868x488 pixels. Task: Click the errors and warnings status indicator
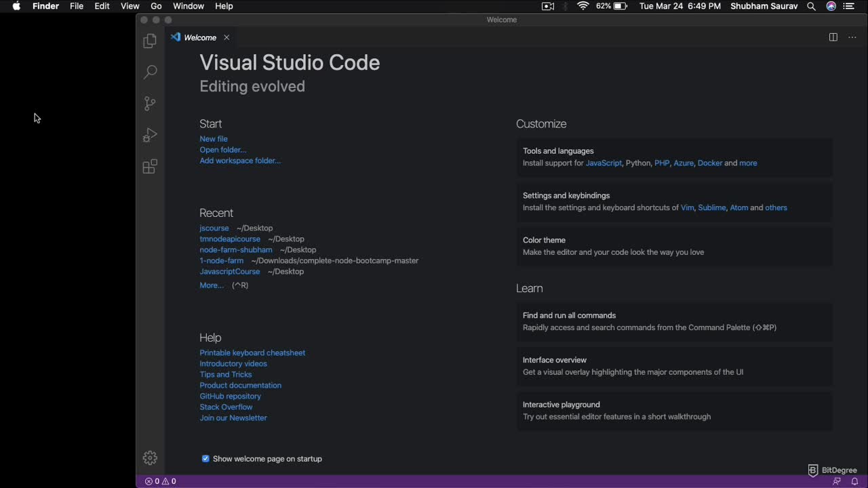click(x=160, y=481)
